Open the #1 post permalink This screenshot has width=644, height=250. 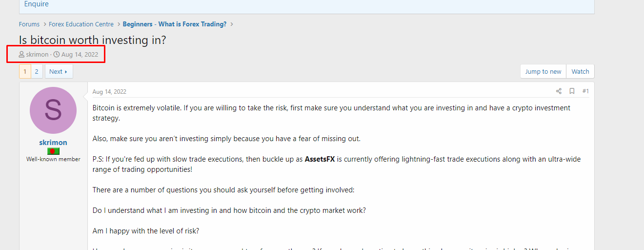[585, 91]
